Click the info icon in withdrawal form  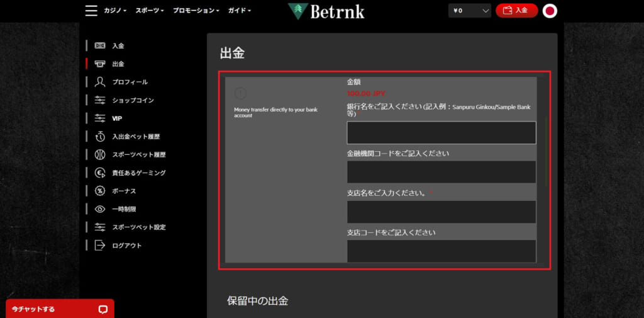tap(240, 93)
